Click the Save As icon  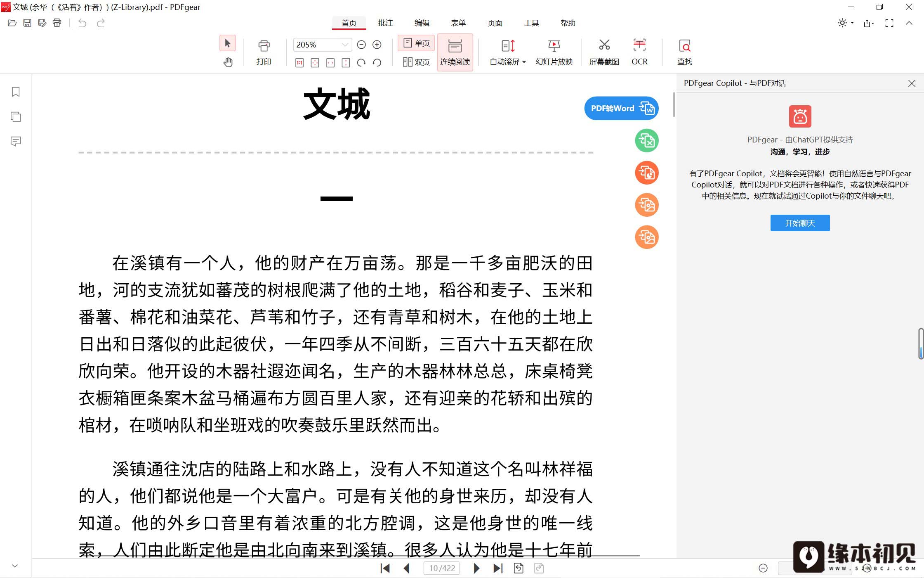(x=42, y=23)
